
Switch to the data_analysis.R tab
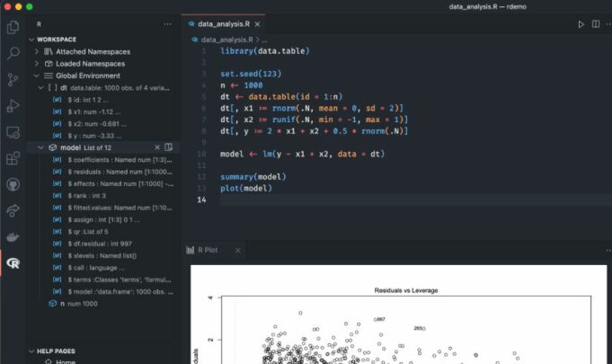pos(224,24)
